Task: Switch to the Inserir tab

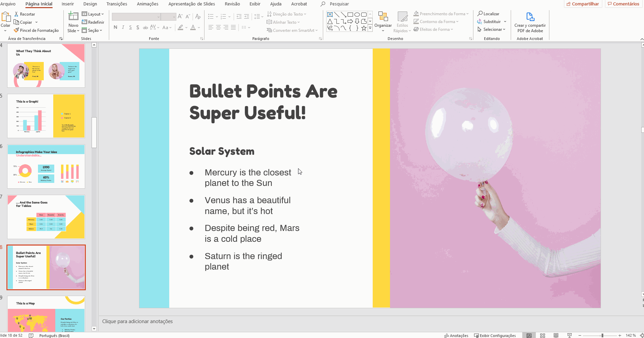Action: point(67,4)
